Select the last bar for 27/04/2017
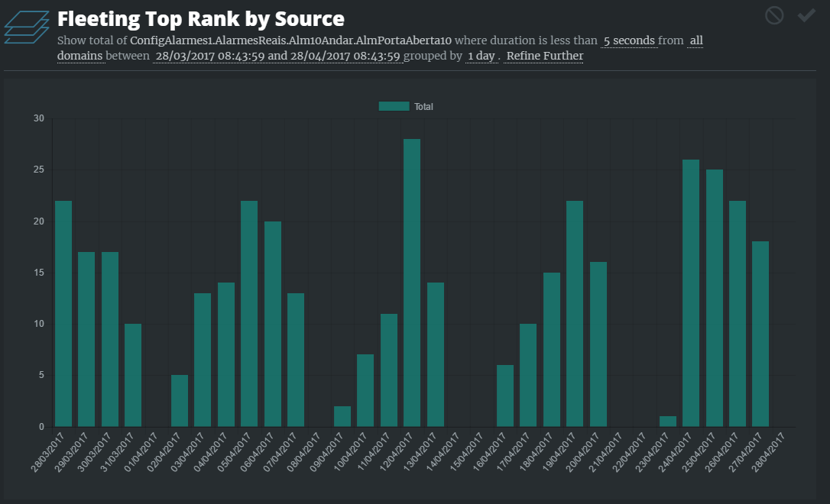Screen dimensions: 830x504 (760, 334)
